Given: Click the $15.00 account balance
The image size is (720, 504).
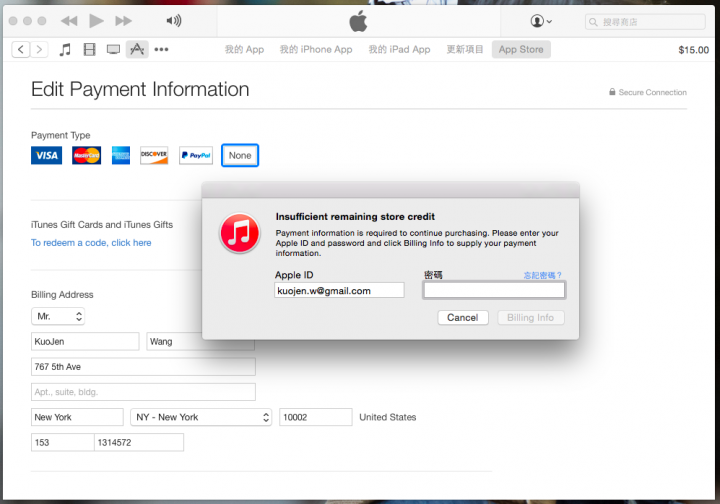Looking at the screenshot, I should pos(693,50).
